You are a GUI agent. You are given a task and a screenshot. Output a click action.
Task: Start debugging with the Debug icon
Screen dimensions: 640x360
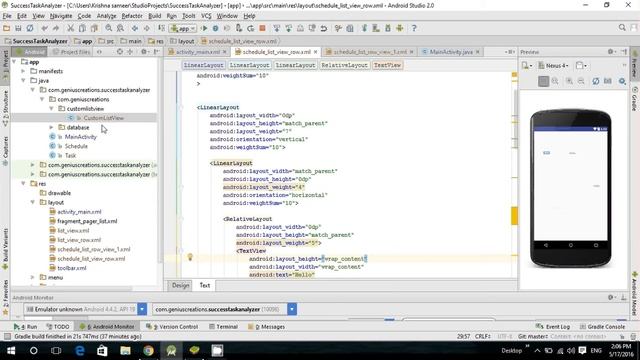click(x=216, y=28)
